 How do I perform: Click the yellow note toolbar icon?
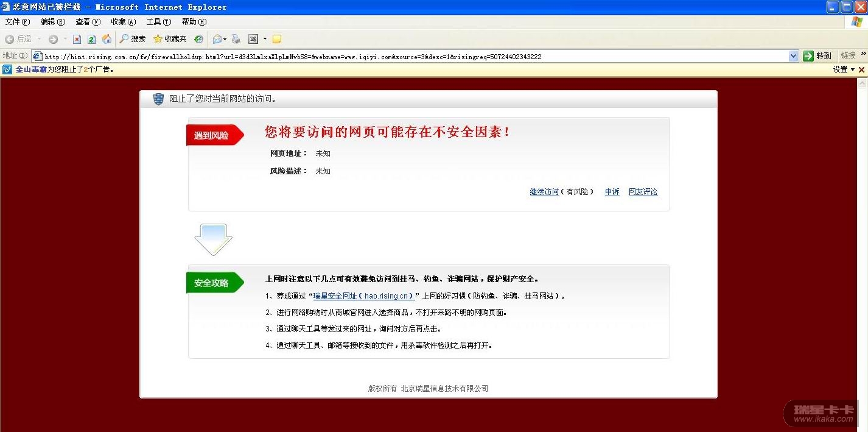[x=277, y=39]
